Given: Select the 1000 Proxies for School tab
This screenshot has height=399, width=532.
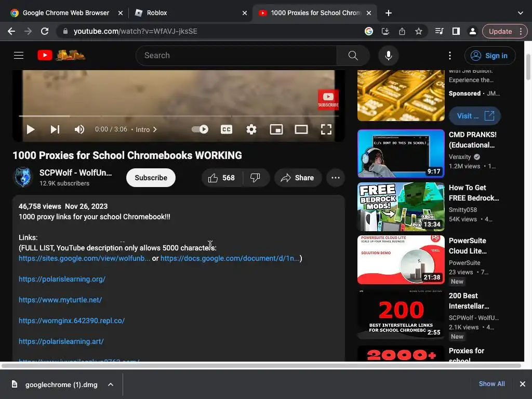Looking at the screenshot, I should tap(315, 13).
